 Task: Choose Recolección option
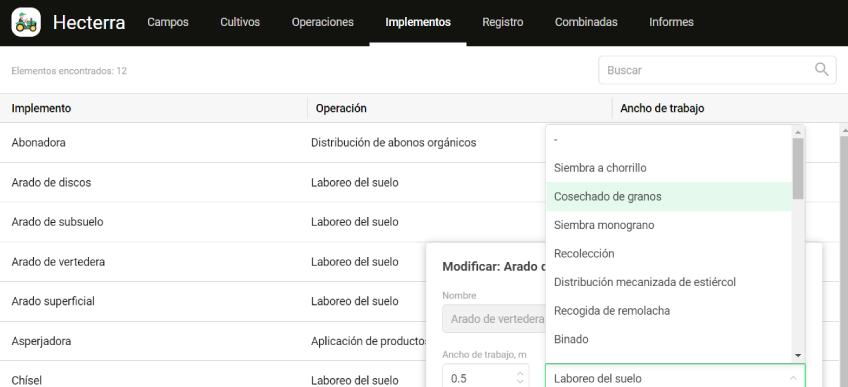pyautogui.click(x=669, y=253)
